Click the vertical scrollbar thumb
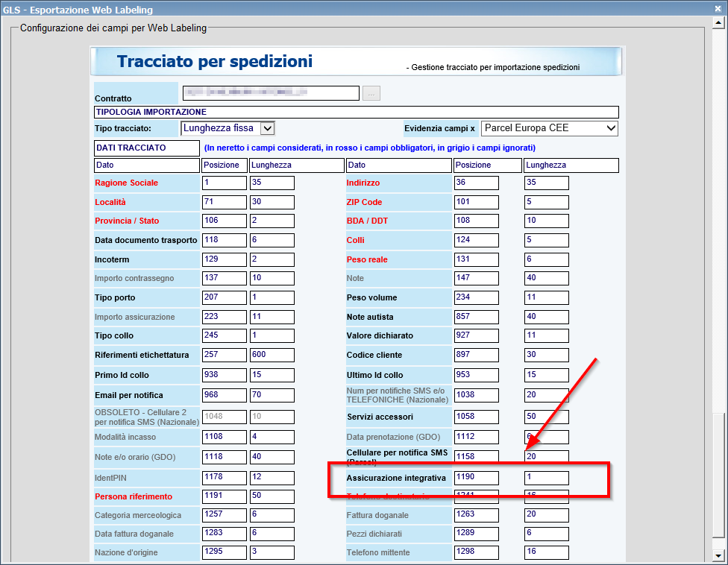Viewport: 728px width, 565px height. [719, 476]
